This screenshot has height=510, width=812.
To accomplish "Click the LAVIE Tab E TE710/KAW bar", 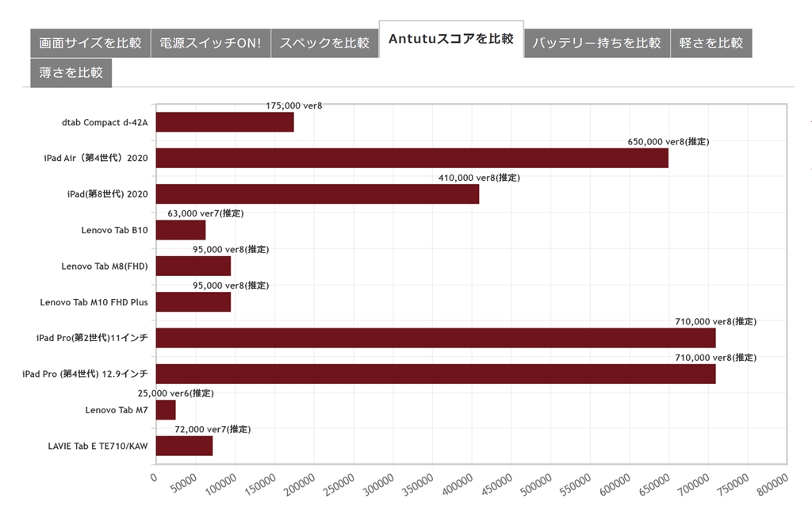I will point(184,446).
